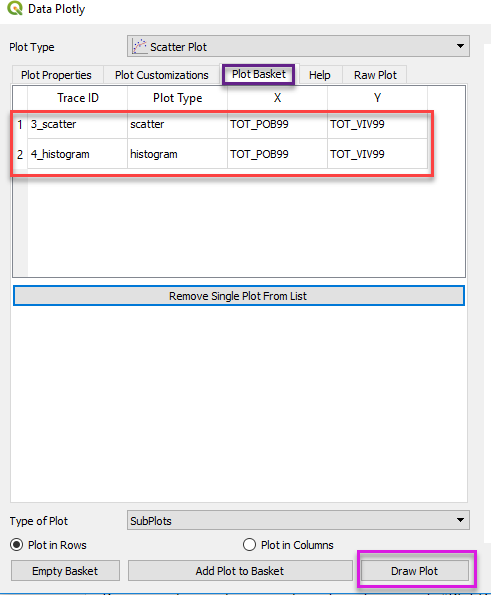Click the X column header
The image size is (491, 595).
277,98
